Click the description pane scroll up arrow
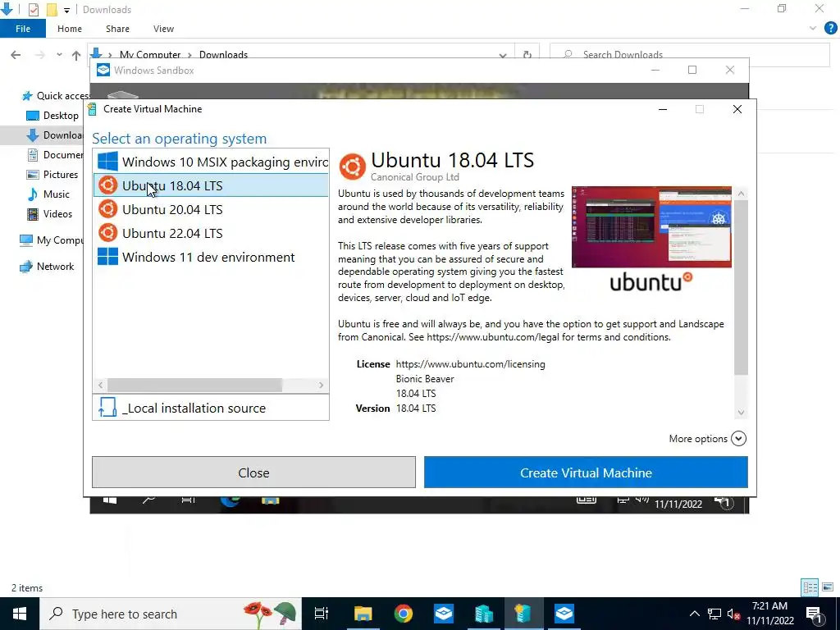This screenshot has width=840, height=630. [741, 194]
